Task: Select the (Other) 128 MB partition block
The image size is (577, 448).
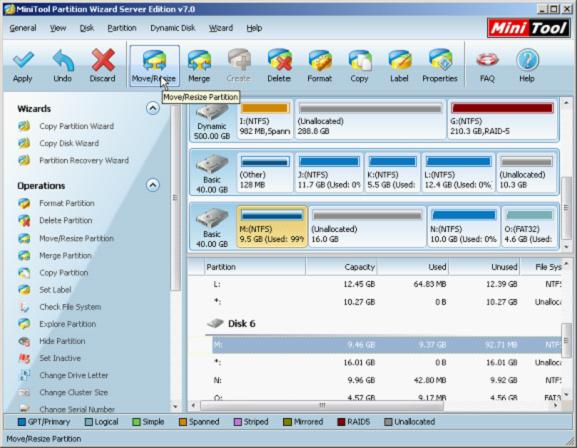Action: [x=265, y=172]
